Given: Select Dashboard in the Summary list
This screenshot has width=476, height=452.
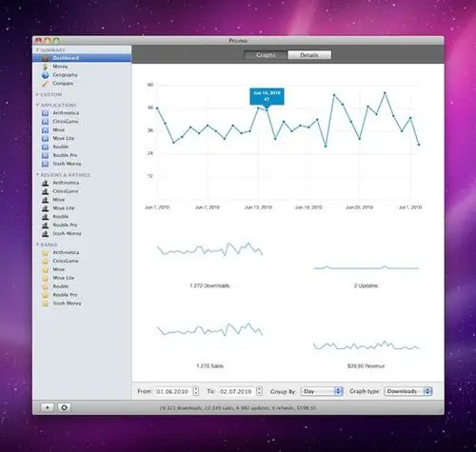Looking at the screenshot, I should click(x=82, y=58).
